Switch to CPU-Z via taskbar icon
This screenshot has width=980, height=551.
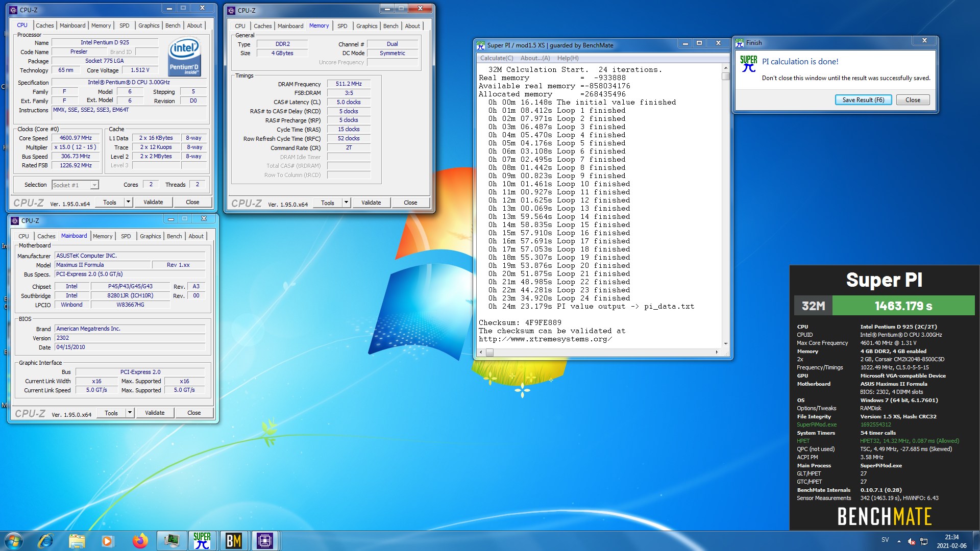click(x=265, y=541)
